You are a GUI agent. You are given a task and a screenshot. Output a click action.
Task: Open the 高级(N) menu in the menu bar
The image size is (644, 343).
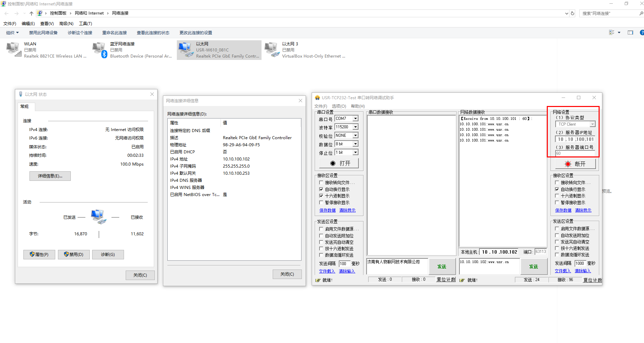(66, 24)
